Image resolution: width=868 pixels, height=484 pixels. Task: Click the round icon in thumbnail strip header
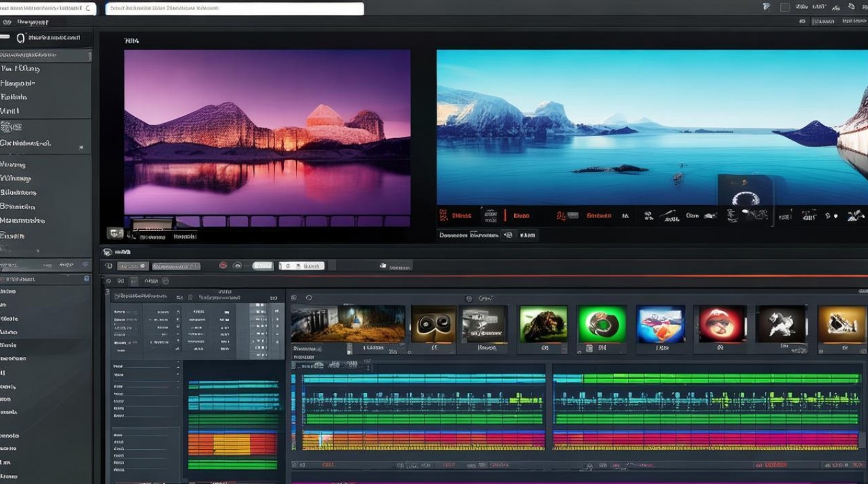pos(309,297)
